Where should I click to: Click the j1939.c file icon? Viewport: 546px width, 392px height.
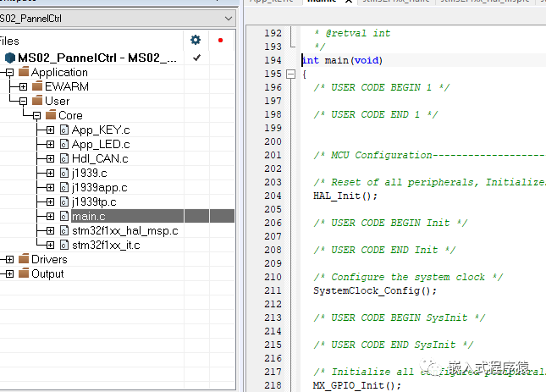(x=64, y=173)
